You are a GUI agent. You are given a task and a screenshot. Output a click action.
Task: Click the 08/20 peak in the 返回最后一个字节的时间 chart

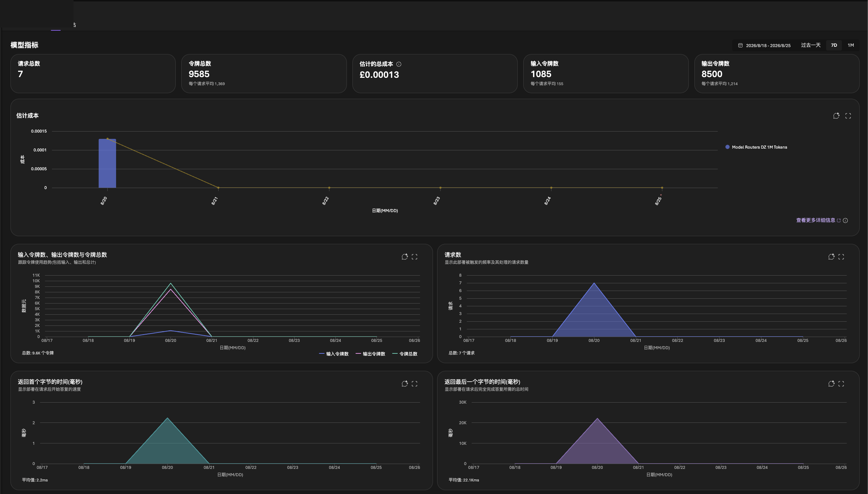pos(597,418)
